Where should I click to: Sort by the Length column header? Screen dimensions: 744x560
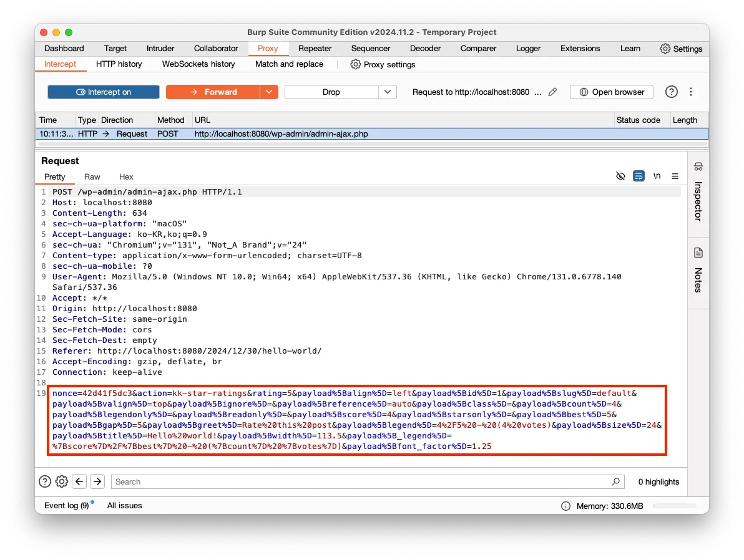(x=689, y=120)
